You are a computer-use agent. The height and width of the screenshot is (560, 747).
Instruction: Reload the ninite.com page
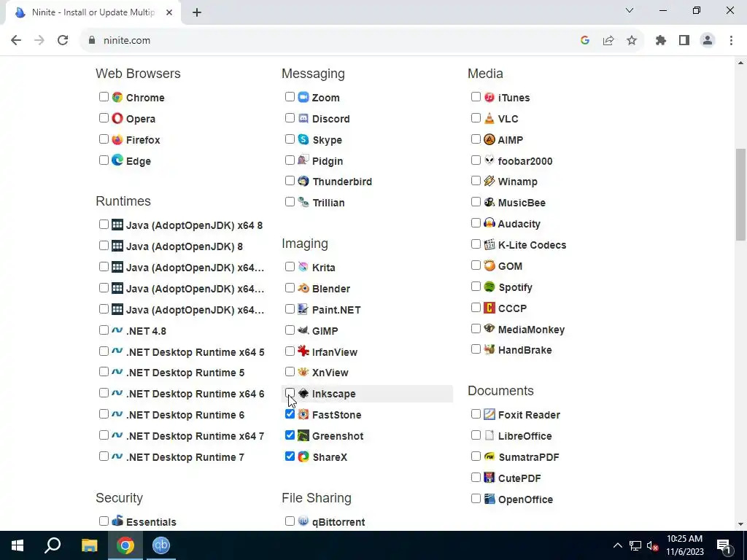click(63, 41)
